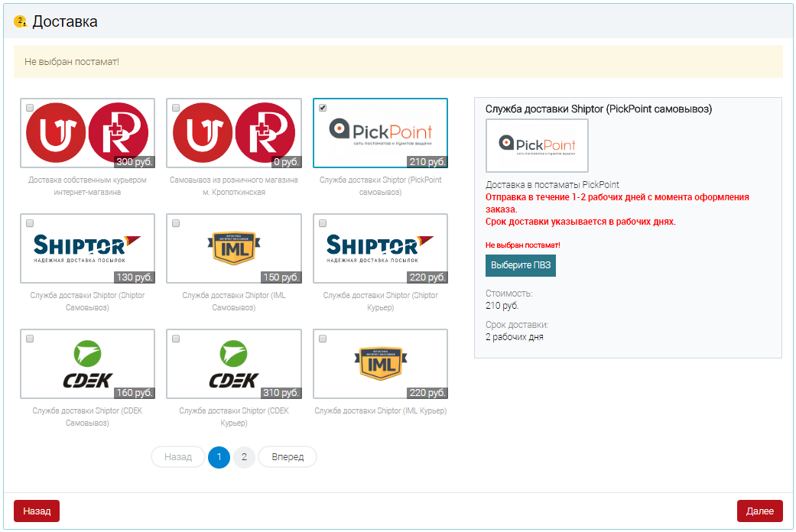796x532 pixels.
Task: Click the 'Доставка' section heading
Action: click(x=65, y=21)
